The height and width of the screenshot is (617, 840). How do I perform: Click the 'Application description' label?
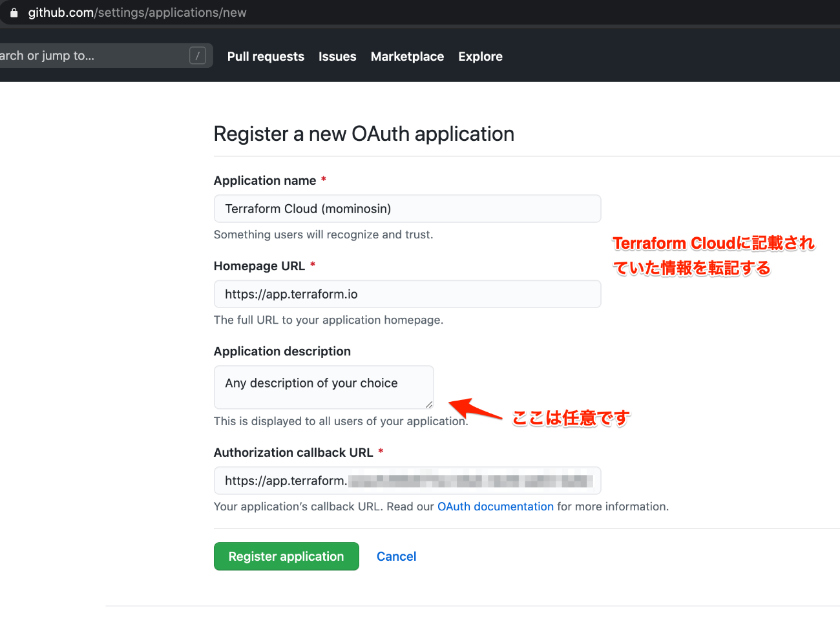coord(282,351)
